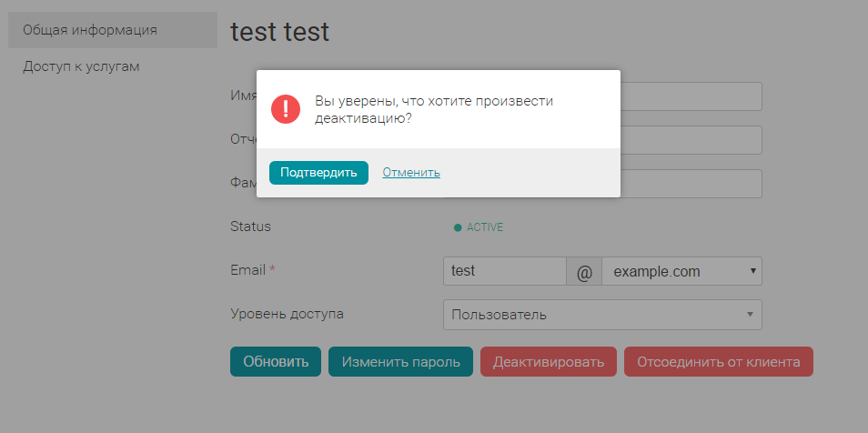Image resolution: width=868 pixels, height=433 pixels.
Task: Confirm deactivation with the Подтвердить button
Action: 318,172
